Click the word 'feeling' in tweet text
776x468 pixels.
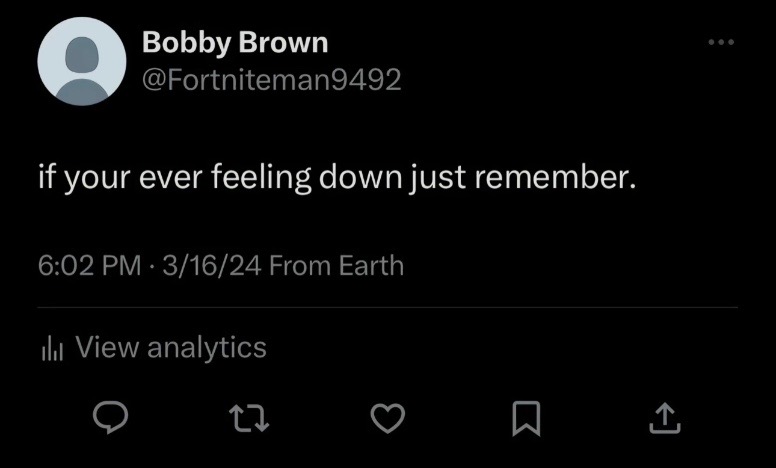261,179
